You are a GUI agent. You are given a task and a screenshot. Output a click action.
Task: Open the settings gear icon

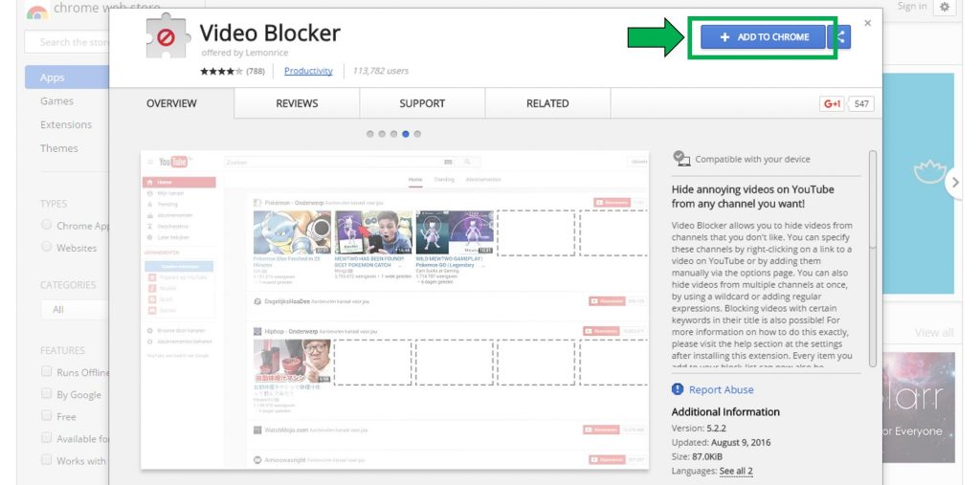point(945,7)
